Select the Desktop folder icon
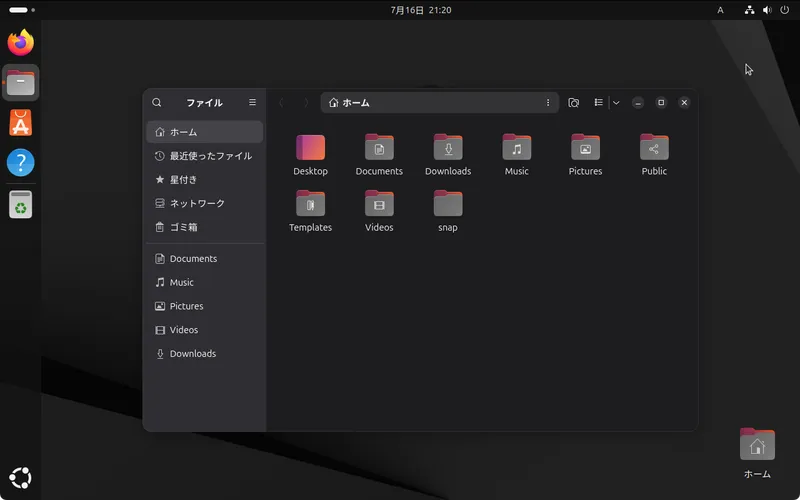The width and height of the screenshot is (800, 500). (310, 147)
